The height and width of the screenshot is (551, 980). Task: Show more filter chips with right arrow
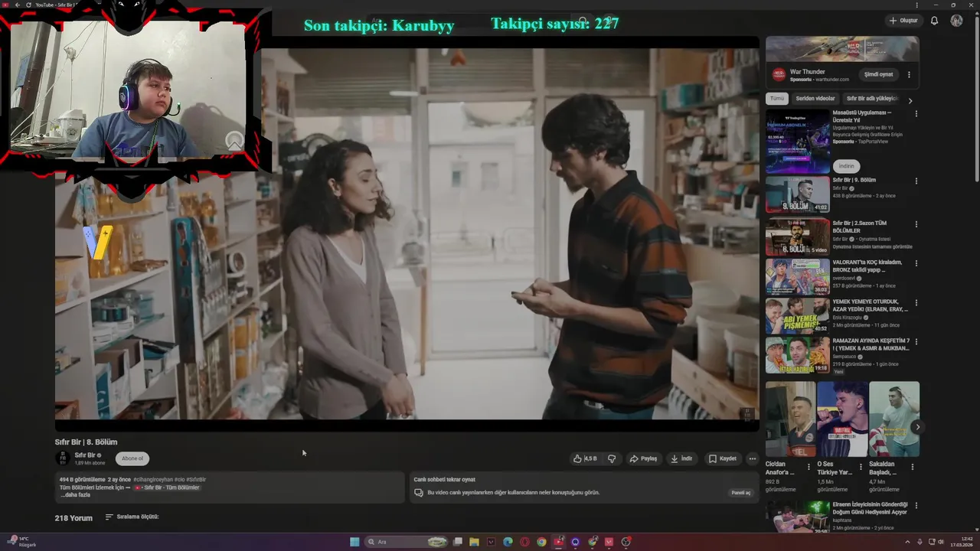[x=910, y=99]
